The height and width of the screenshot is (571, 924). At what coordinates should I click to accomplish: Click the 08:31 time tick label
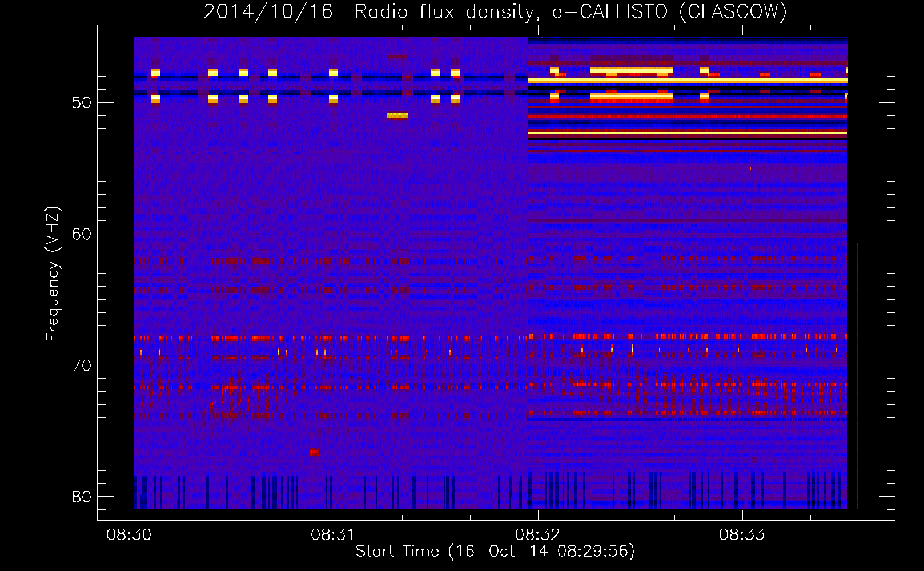click(332, 534)
